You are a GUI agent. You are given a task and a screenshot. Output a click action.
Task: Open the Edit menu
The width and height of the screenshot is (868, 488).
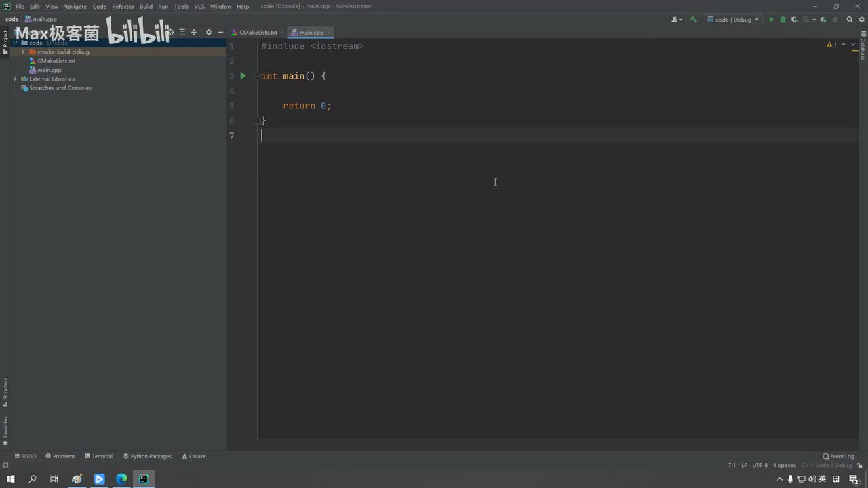click(x=35, y=7)
